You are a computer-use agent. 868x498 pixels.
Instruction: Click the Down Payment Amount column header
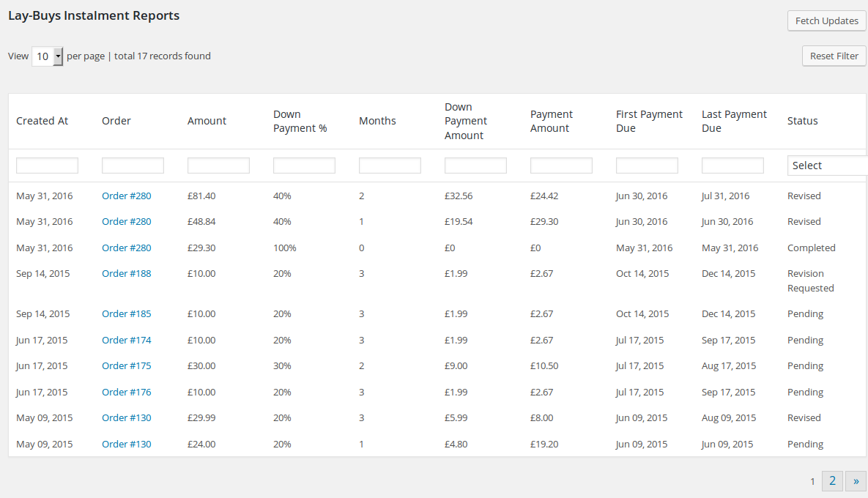pyautogui.click(x=466, y=121)
